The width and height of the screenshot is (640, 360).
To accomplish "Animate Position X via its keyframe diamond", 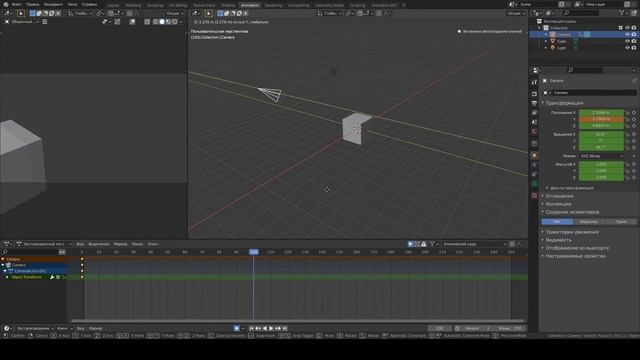I will 634,113.
